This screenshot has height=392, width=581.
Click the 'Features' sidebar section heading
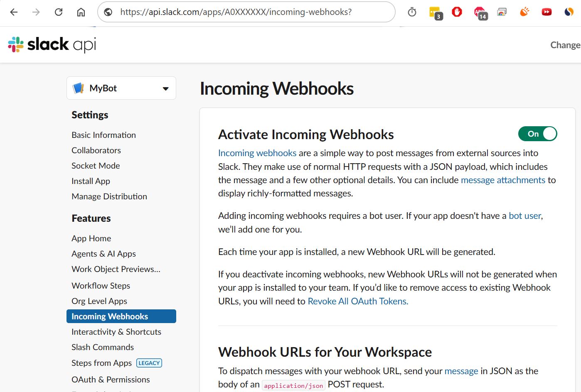click(x=91, y=218)
